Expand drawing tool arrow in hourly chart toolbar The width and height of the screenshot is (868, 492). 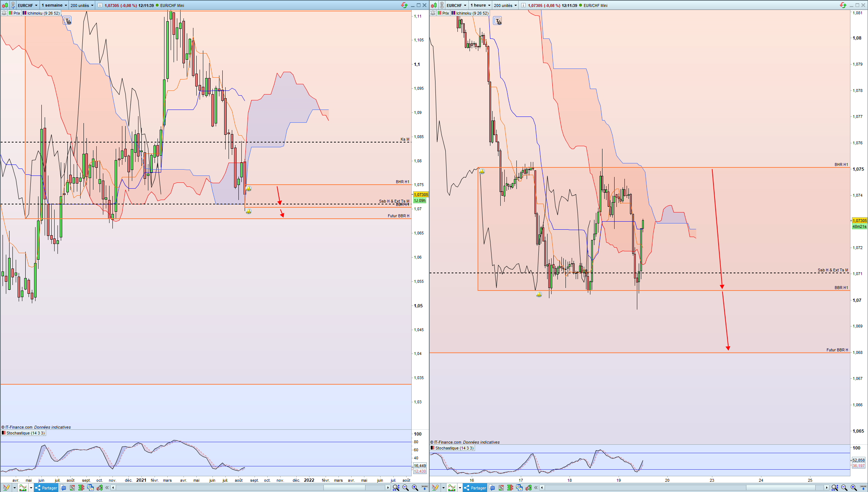[444, 488]
